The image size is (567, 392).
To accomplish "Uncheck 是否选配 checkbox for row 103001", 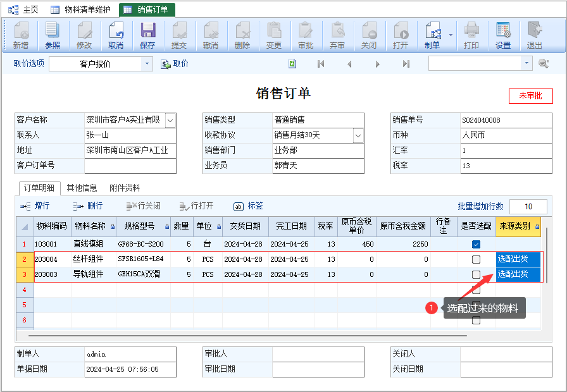I will pos(477,244).
